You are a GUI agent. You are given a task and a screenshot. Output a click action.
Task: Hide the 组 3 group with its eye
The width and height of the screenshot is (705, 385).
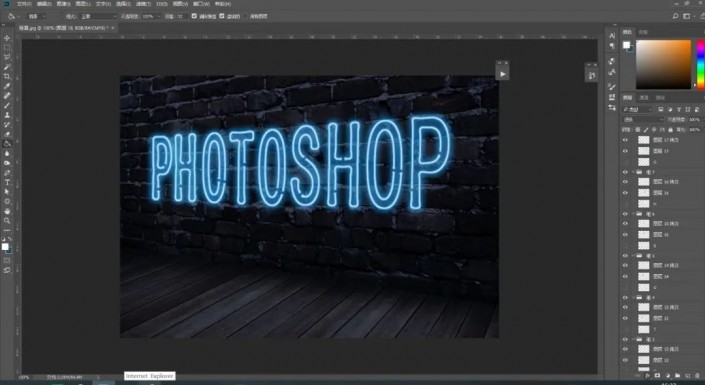click(625, 339)
